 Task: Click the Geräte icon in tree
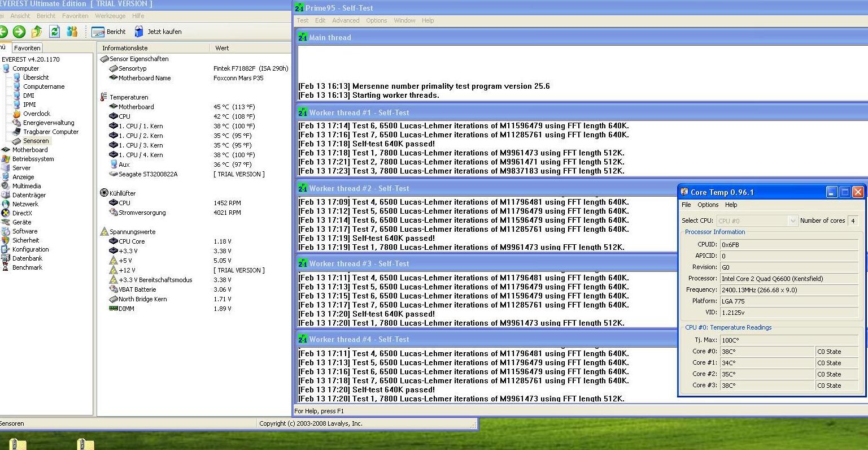pyautogui.click(x=6, y=222)
